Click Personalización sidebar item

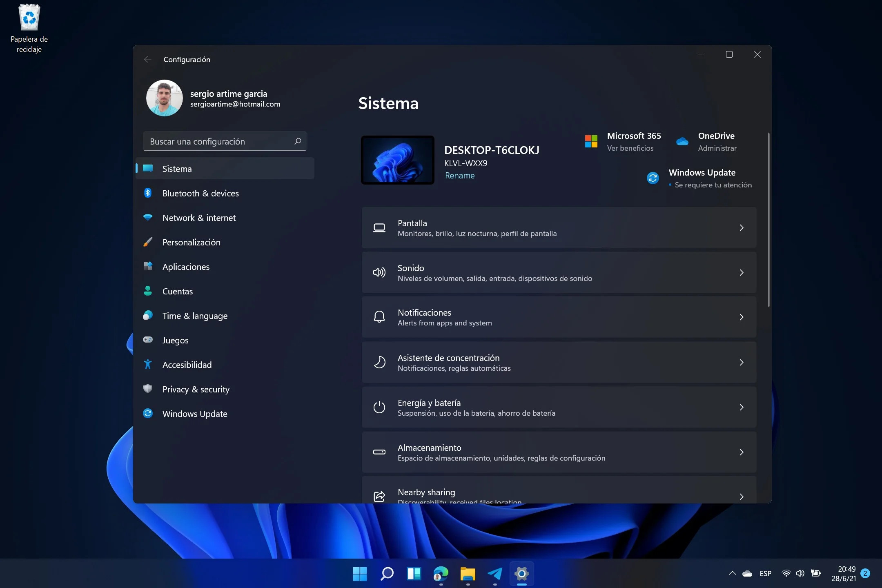(192, 242)
